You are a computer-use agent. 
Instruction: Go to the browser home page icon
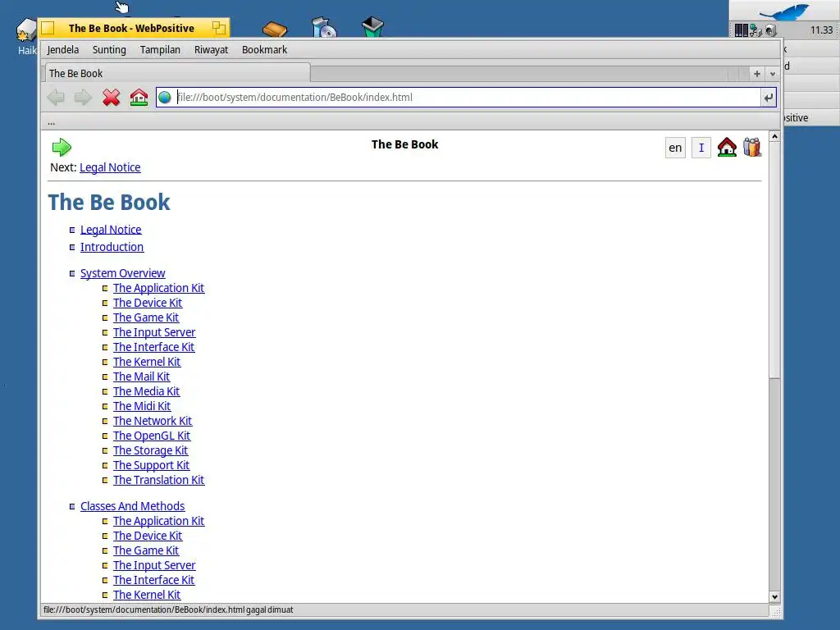tap(139, 98)
